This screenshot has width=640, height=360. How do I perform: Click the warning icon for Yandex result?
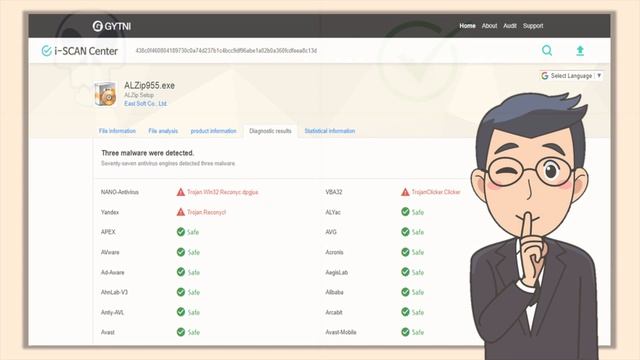180,212
